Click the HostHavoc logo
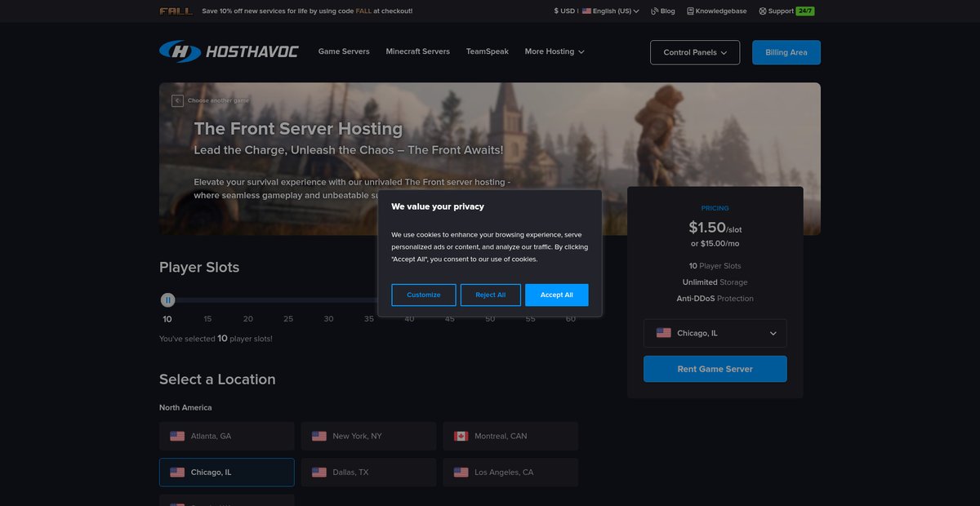Viewport: 980px width, 506px height. pos(229,51)
